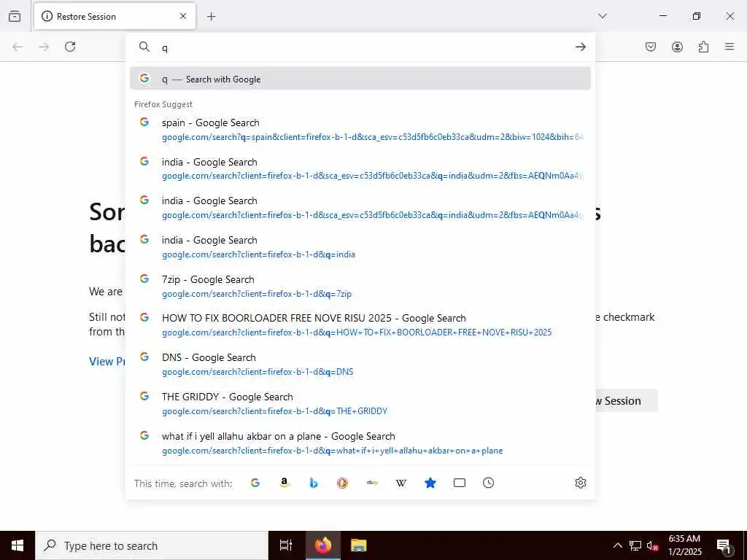747x560 pixels.
Task: Click the muted volume tray icon
Action: point(652,545)
